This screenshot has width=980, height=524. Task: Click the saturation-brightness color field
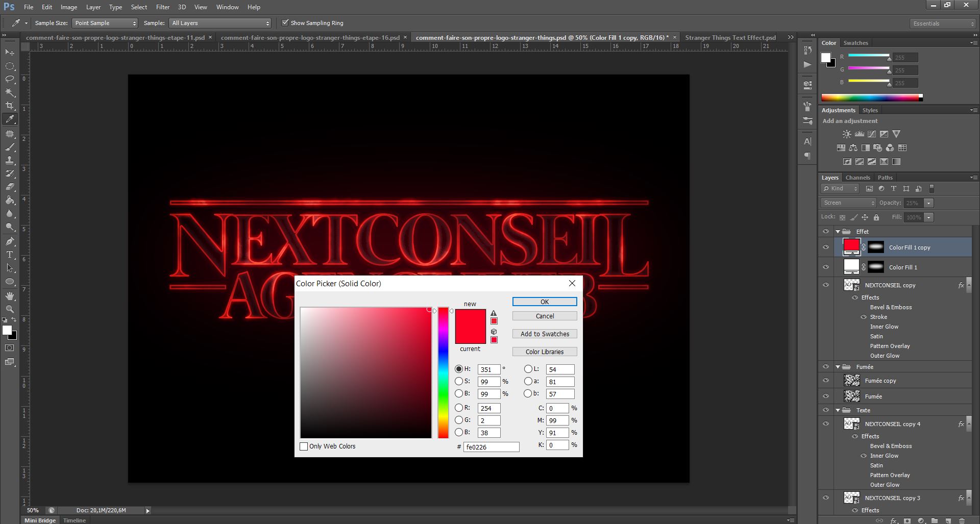pos(365,372)
